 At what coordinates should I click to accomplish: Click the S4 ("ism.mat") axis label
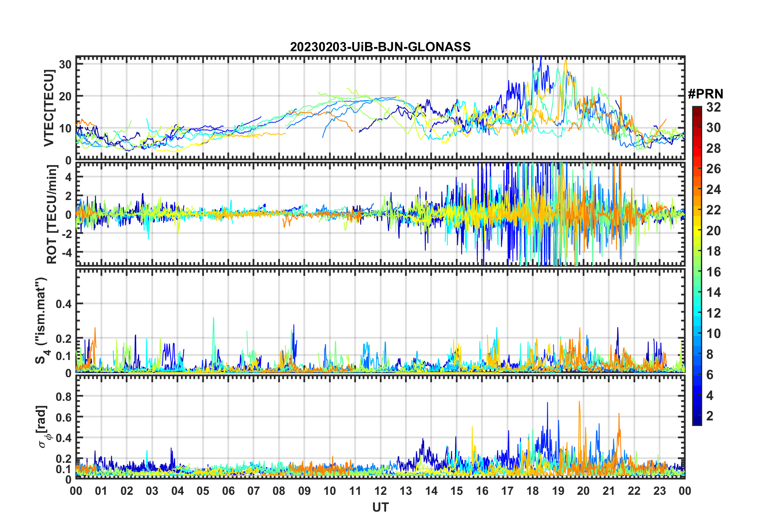pos(42,321)
